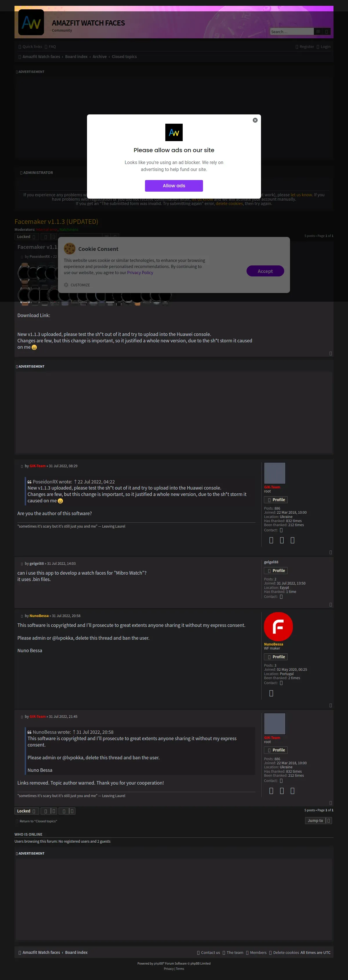Expand Contact options in GIK-Team's 21:45 post
The image size is (348, 980).
coord(281,781)
